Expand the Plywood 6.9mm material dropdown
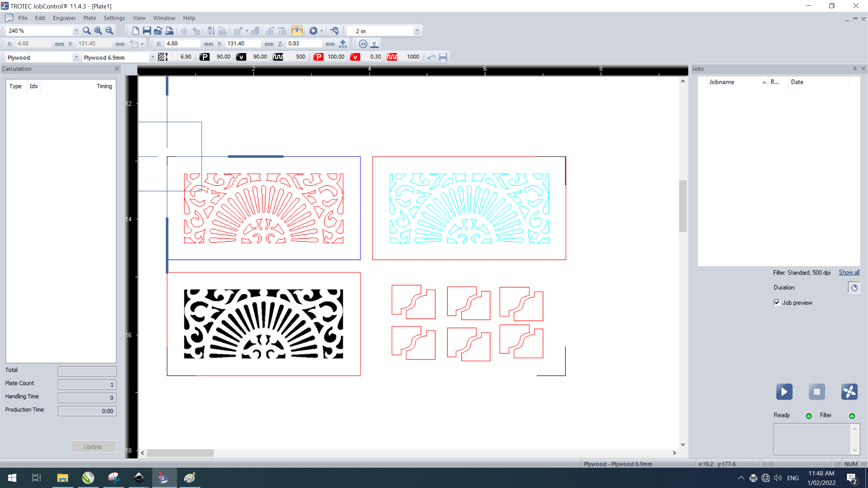 [x=152, y=57]
